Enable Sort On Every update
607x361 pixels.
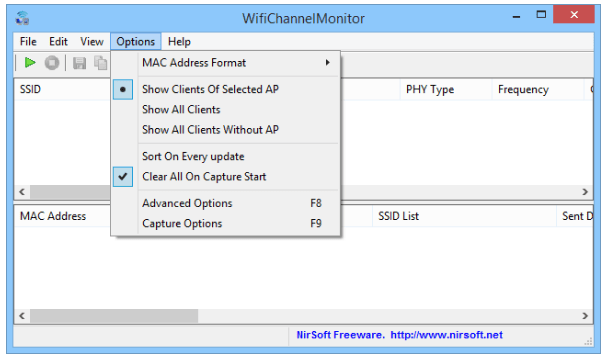tap(226, 156)
